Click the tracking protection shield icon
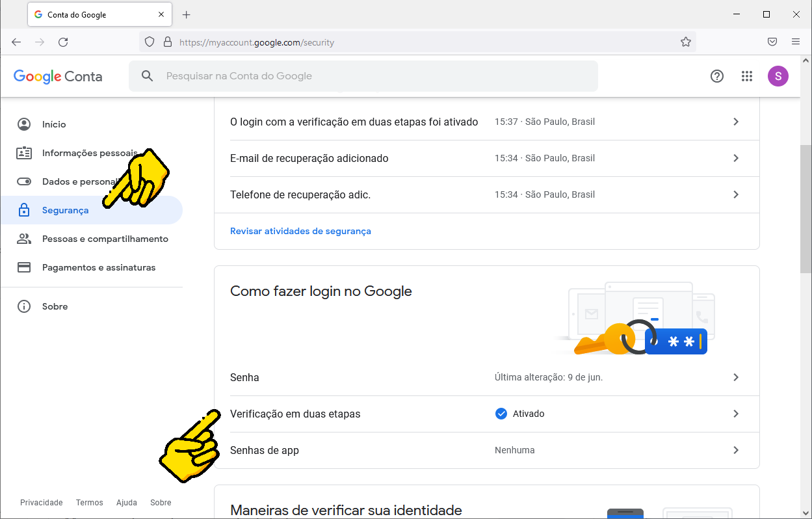The height and width of the screenshot is (519, 812). 150,42
